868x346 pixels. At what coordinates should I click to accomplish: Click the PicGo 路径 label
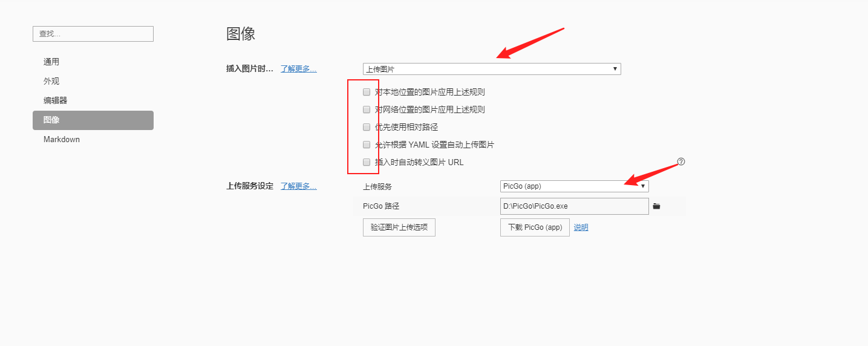click(381, 206)
